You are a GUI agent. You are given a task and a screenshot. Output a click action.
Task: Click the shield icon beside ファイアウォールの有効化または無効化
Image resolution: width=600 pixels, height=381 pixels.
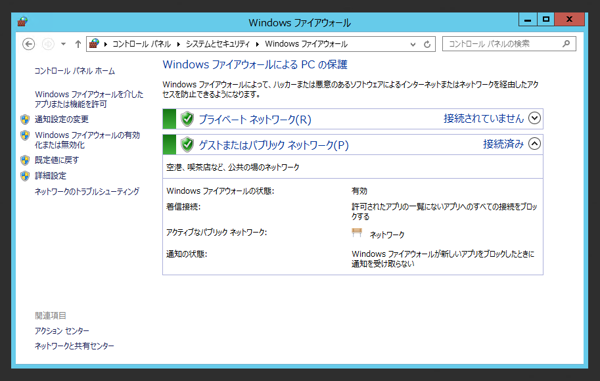[25, 135]
